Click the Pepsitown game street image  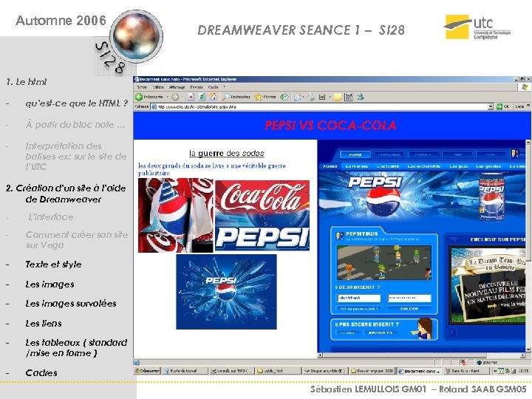[x=384, y=263]
